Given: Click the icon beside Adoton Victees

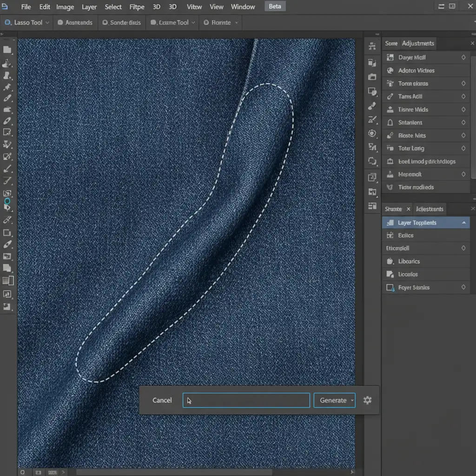Looking at the screenshot, I should pos(390,71).
